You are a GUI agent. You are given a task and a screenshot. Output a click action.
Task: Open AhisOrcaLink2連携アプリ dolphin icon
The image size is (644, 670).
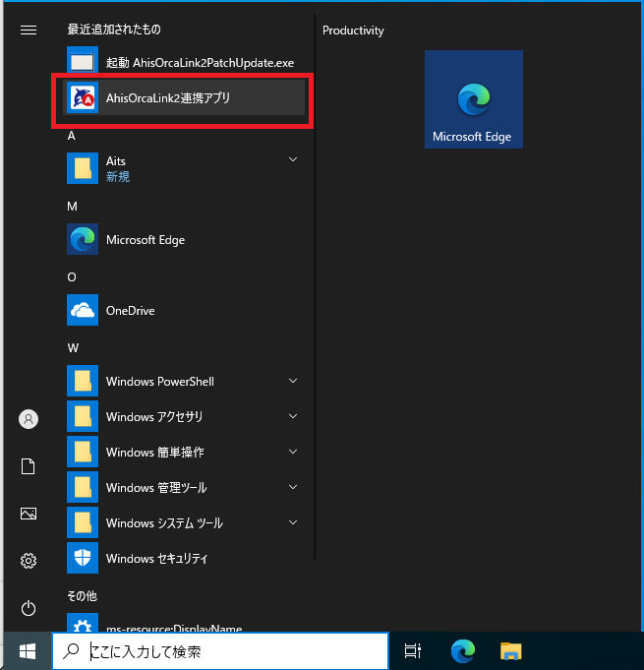83,97
